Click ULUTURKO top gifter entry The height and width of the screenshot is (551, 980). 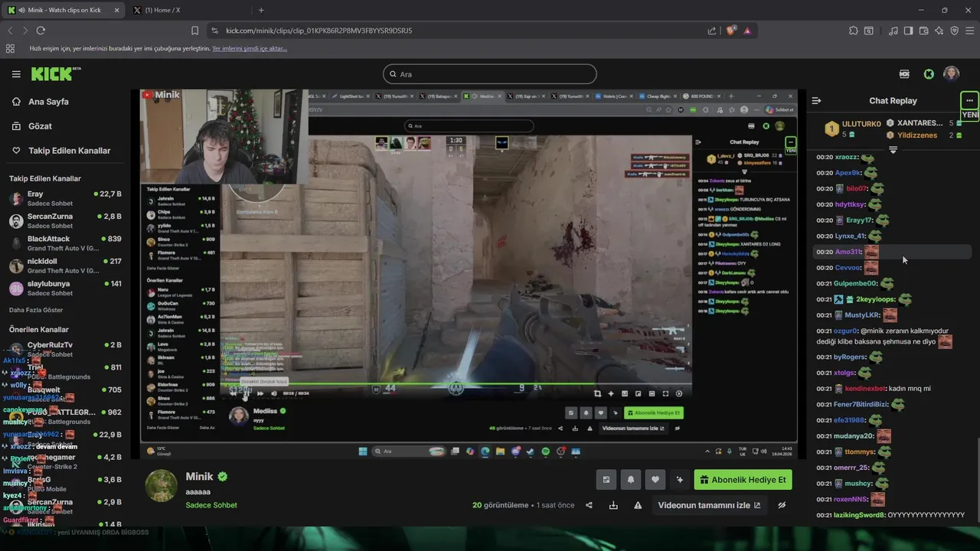point(851,128)
